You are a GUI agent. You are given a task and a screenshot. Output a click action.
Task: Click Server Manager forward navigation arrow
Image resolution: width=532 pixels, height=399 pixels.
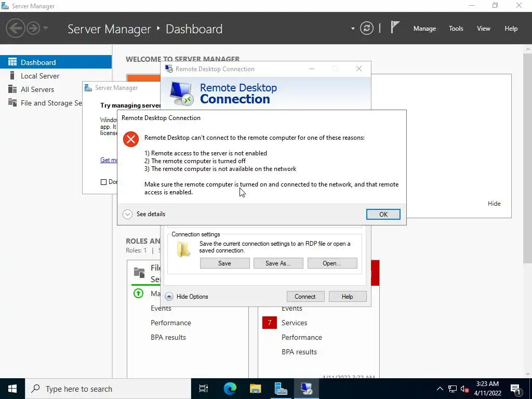pyautogui.click(x=33, y=28)
